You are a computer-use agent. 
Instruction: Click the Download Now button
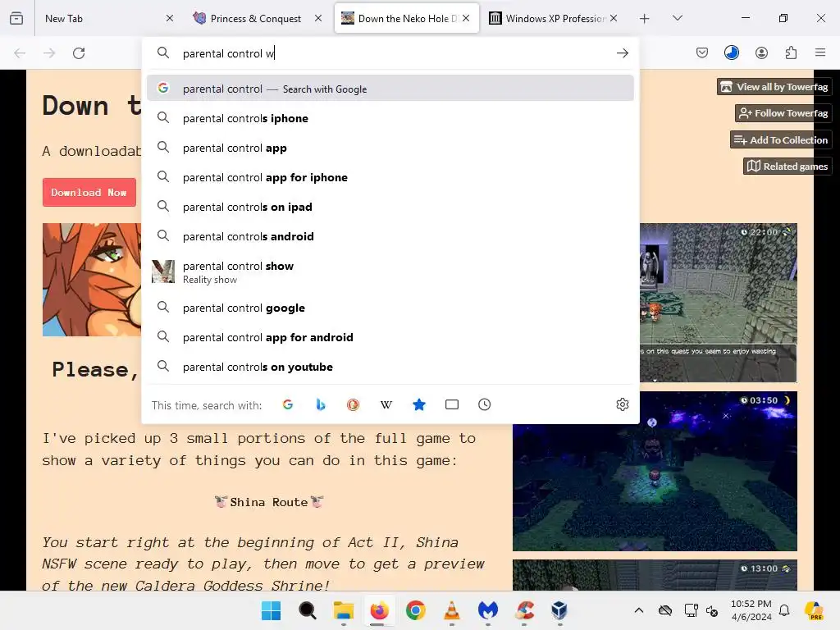89,192
